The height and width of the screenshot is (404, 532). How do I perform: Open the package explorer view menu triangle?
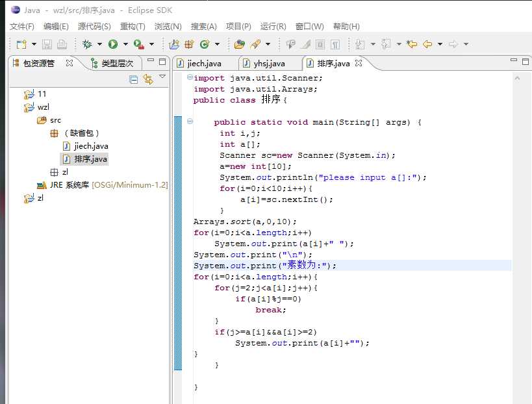pos(162,77)
